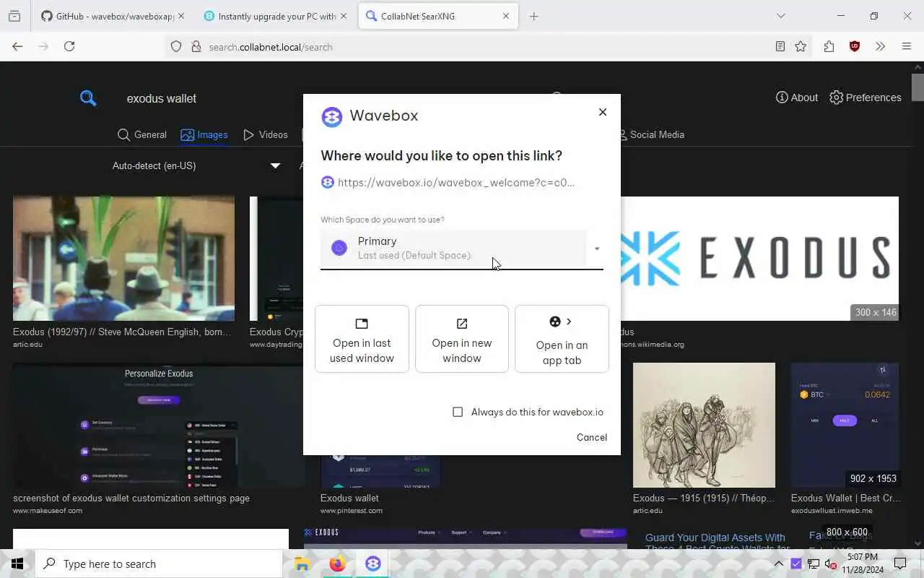
Task: Click the site connection info icon
Action: click(x=196, y=47)
